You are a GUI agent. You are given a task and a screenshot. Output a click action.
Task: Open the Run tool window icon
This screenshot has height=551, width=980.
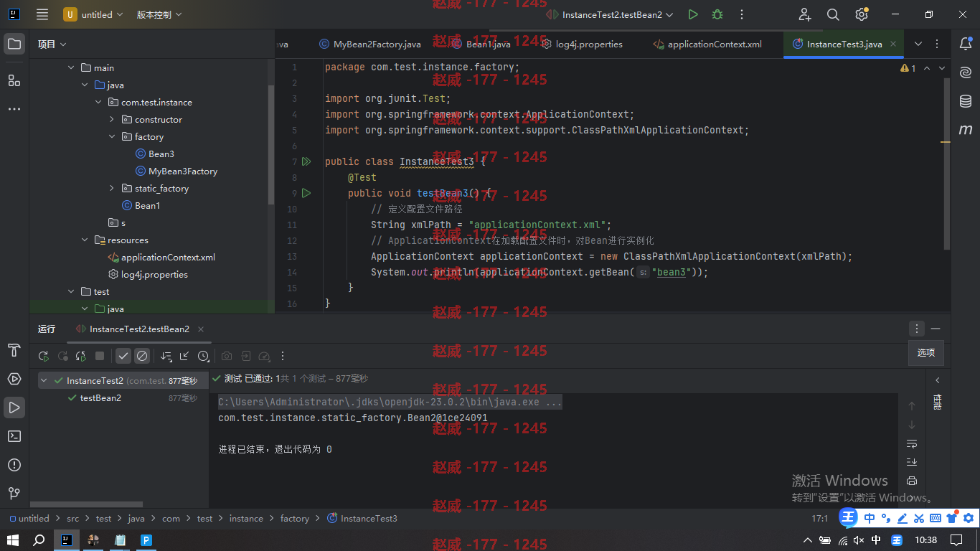[x=14, y=408]
